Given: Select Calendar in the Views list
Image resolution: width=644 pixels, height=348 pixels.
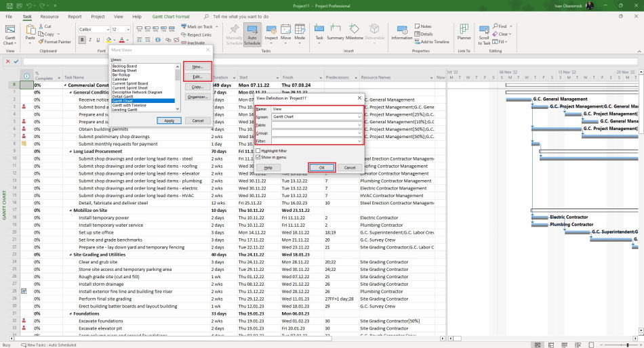Looking at the screenshot, I should pyautogui.click(x=120, y=79).
